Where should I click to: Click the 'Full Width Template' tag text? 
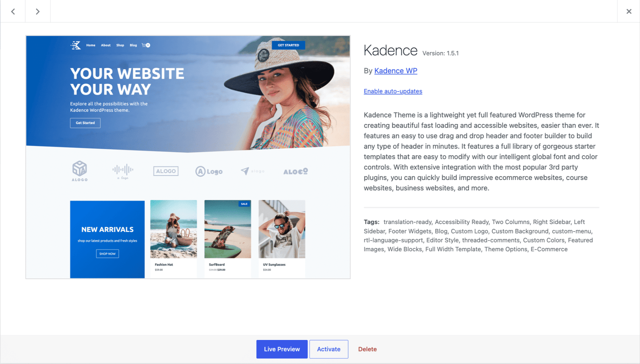453,249
